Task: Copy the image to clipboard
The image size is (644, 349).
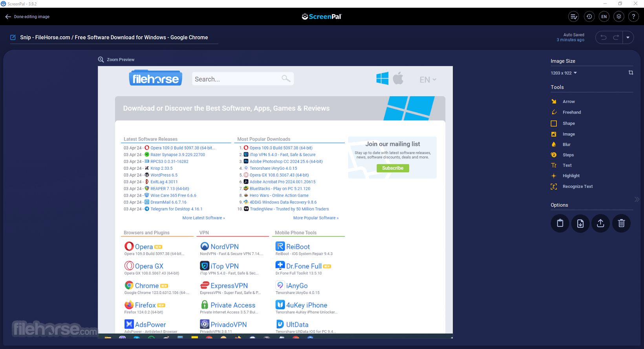Action: pos(560,223)
